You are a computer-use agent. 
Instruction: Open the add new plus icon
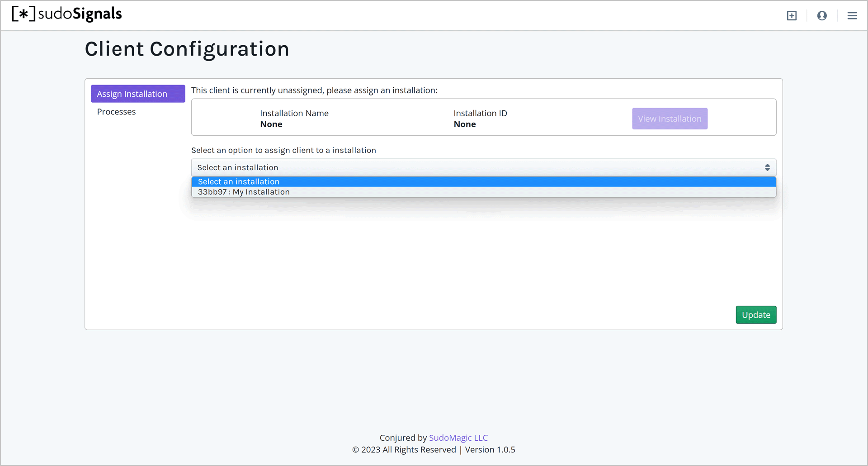tap(792, 16)
